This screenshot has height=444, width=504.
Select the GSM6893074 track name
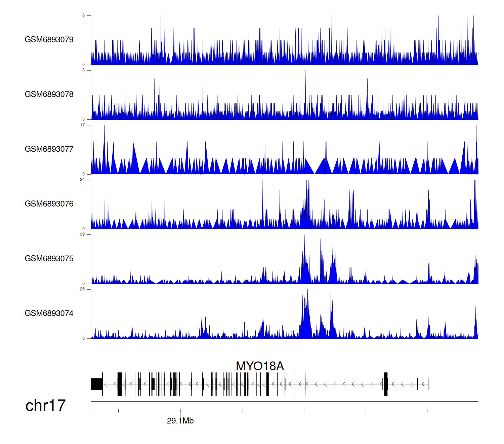coord(49,313)
